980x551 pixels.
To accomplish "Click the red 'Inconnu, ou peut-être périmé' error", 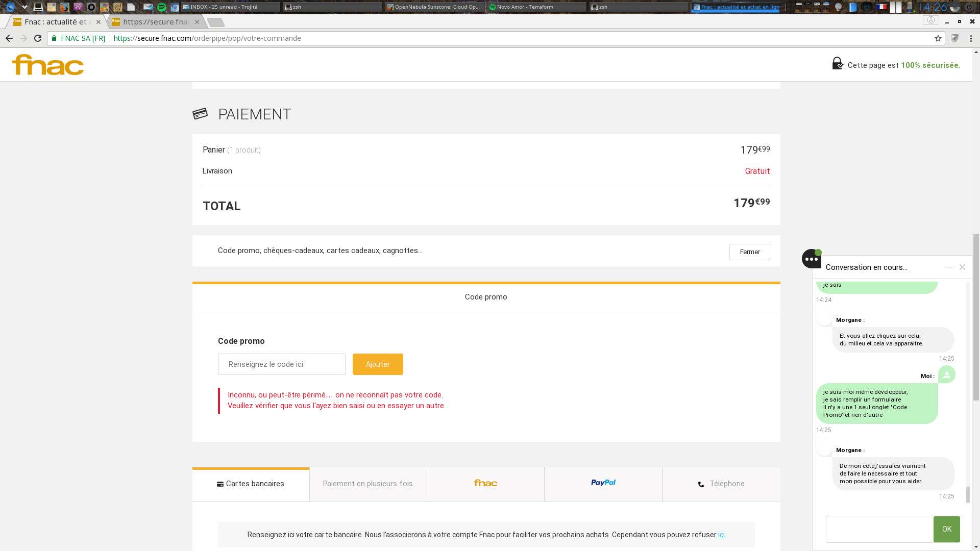I will tap(335, 400).
